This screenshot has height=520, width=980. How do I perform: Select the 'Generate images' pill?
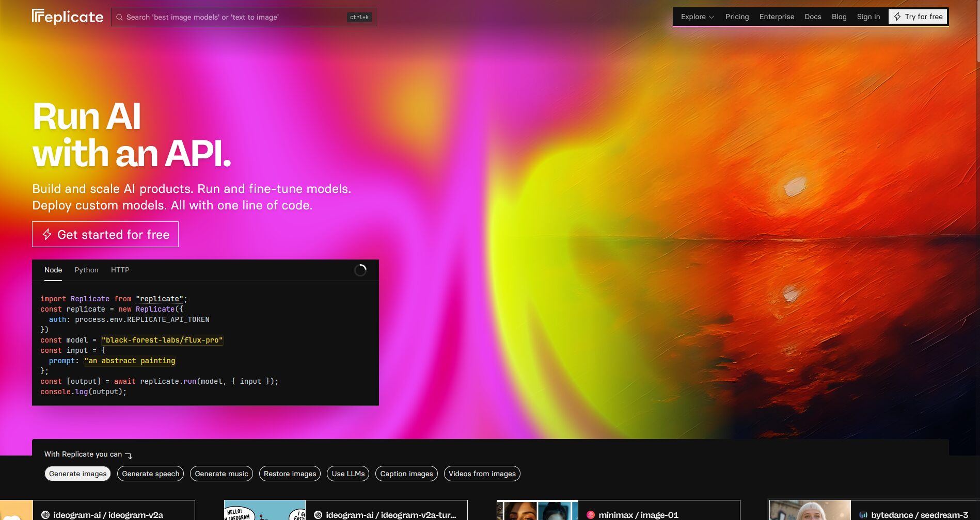click(x=78, y=474)
